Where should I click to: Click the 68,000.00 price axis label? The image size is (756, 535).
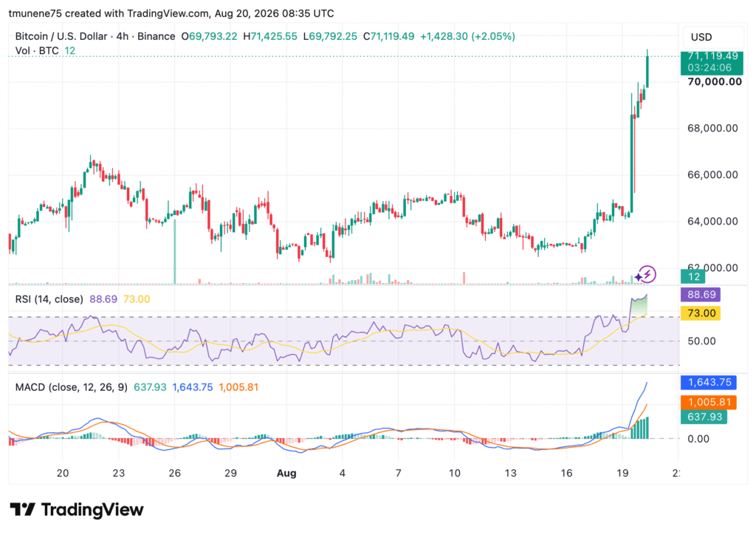(x=712, y=129)
